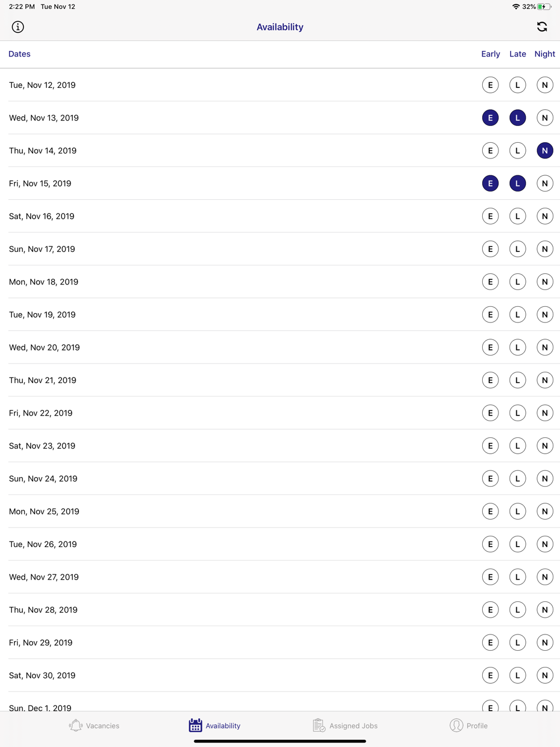Enable Early shift for Tue, Nov 12
560x747 pixels.
click(491, 85)
